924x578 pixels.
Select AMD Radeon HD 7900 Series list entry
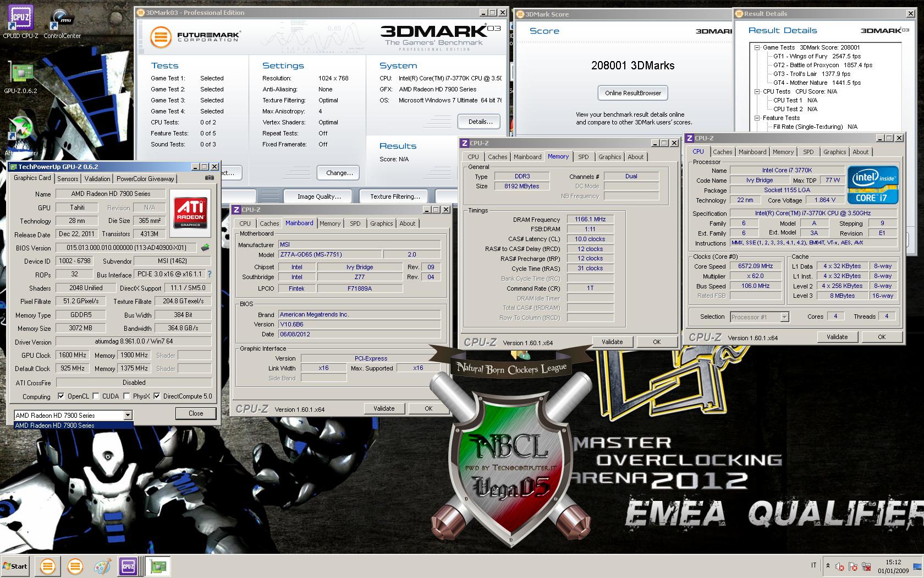(73, 426)
